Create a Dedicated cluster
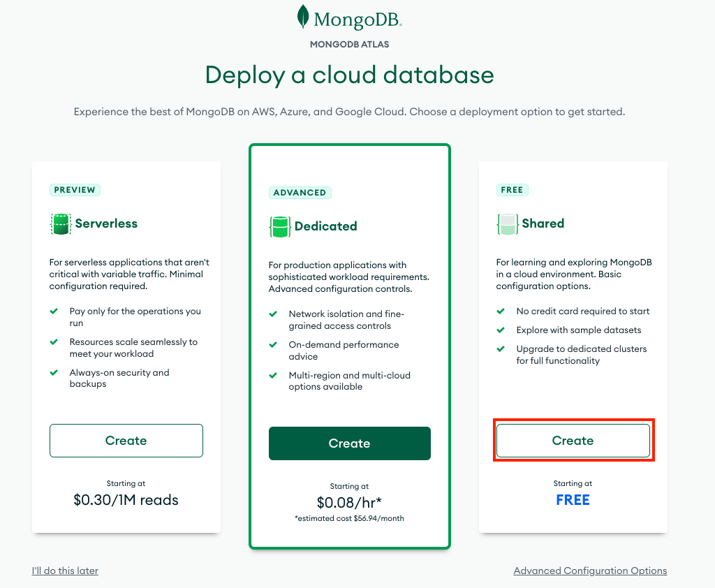The height and width of the screenshot is (588, 715). coord(350,443)
